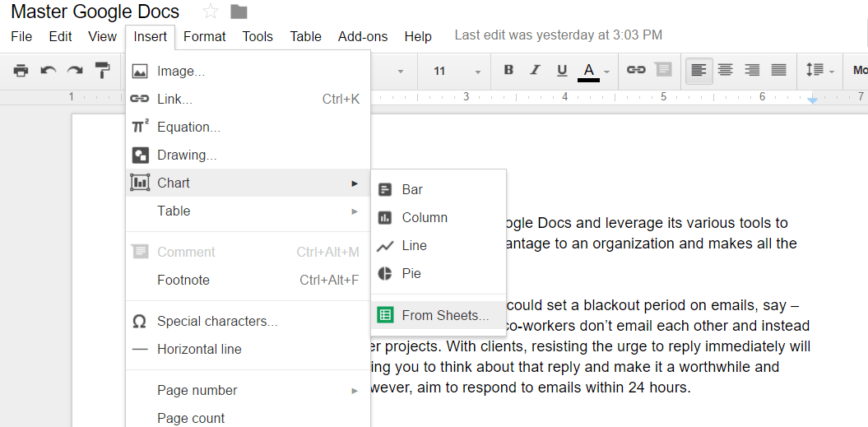Open the move-to-folder icon beside title

(x=239, y=12)
